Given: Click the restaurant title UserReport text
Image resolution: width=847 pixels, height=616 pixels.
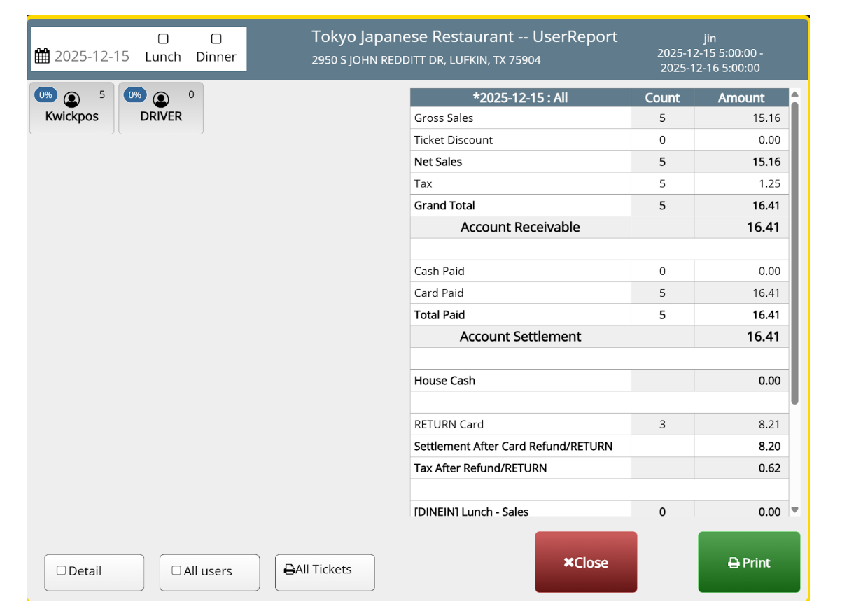Looking at the screenshot, I should (465, 37).
